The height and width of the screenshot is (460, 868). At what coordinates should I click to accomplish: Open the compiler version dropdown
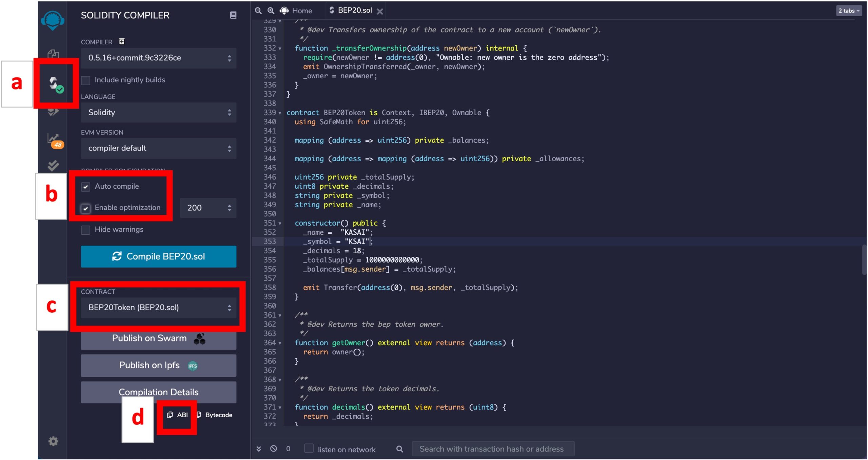(158, 58)
